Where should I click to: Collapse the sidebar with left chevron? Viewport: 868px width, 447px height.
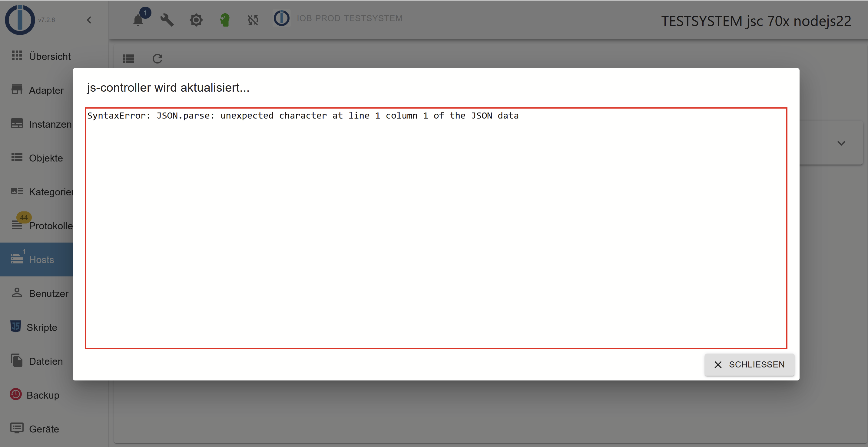[89, 20]
